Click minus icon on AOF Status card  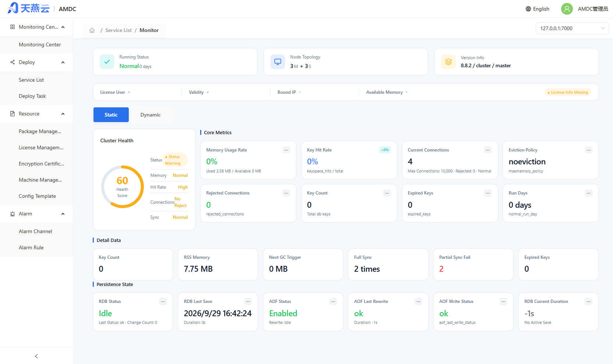(333, 301)
